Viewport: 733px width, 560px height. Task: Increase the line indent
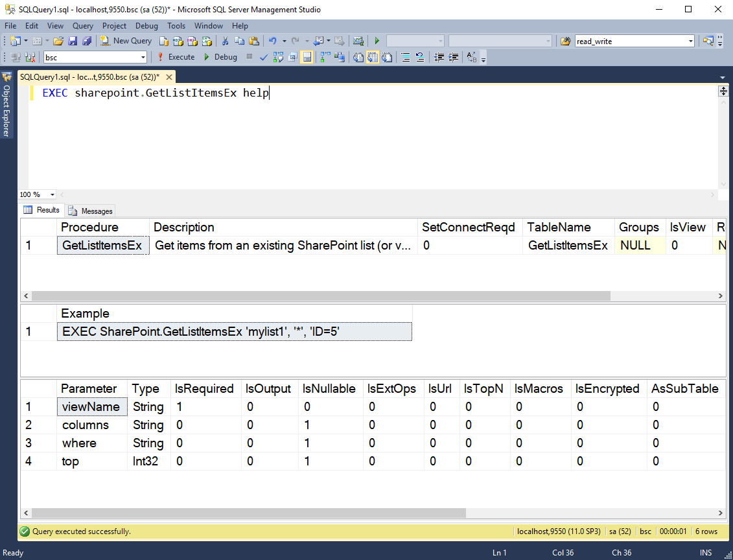(454, 57)
